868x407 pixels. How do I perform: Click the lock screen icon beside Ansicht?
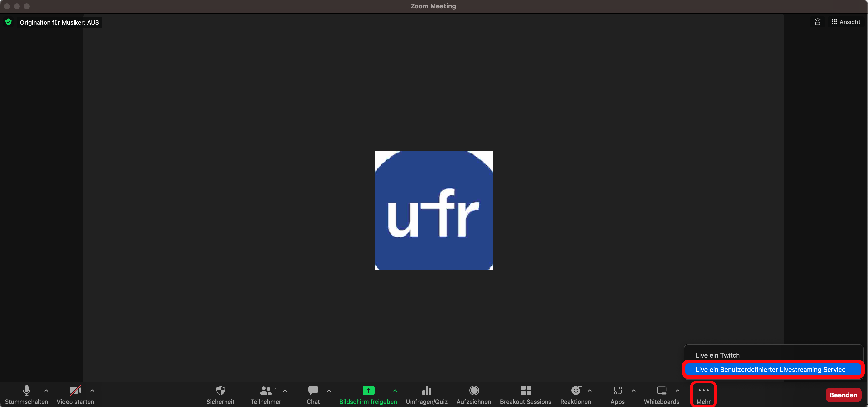817,22
